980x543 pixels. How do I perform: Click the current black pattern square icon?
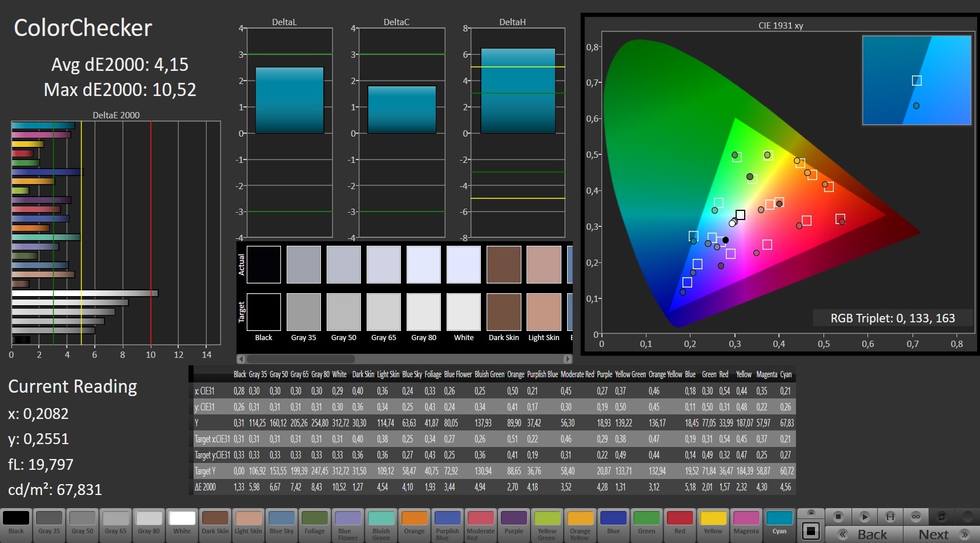(811, 530)
